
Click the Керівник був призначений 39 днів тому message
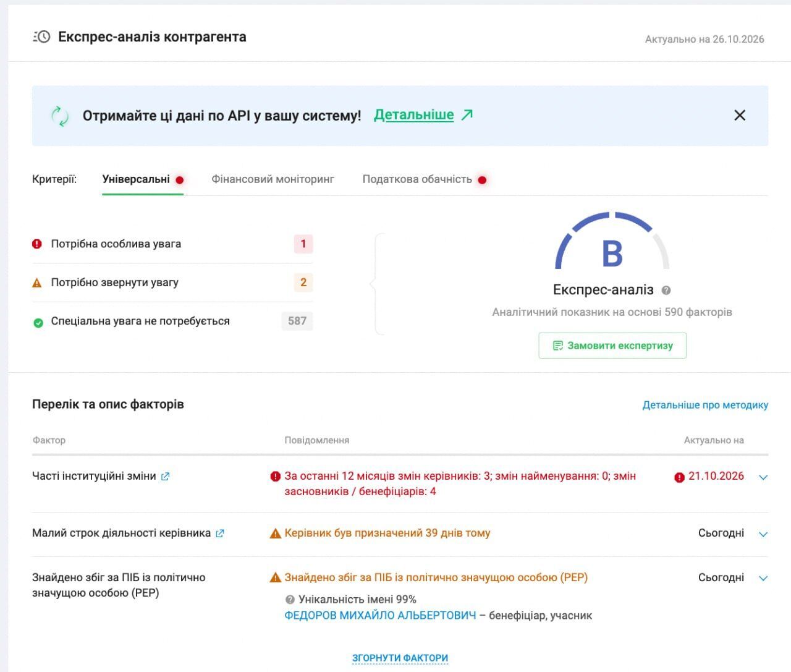pyautogui.click(x=387, y=533)
